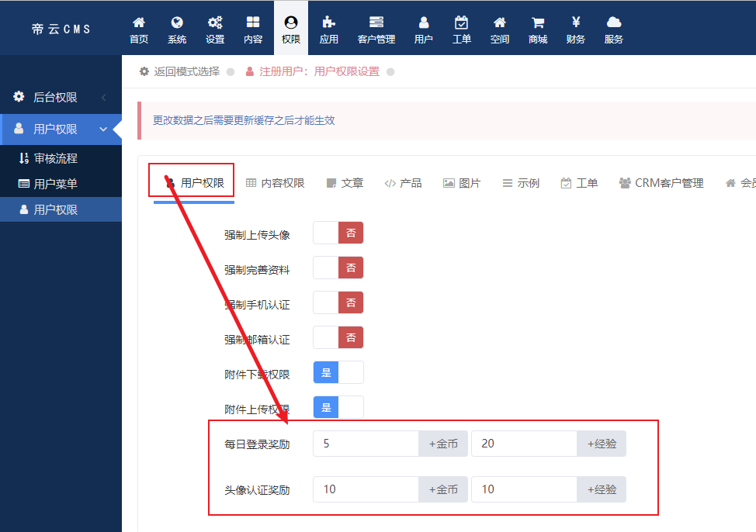Select the highlighted 用户权限 submenu item
This screenshot has height=532, width=756.
pos(61,209)
